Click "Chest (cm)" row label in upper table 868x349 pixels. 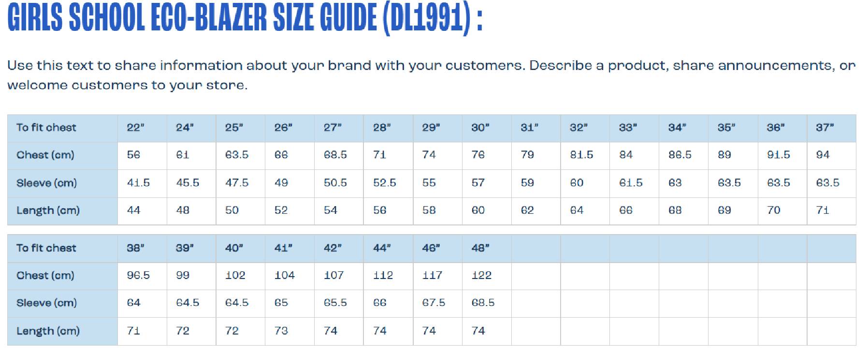pos(45,155)
